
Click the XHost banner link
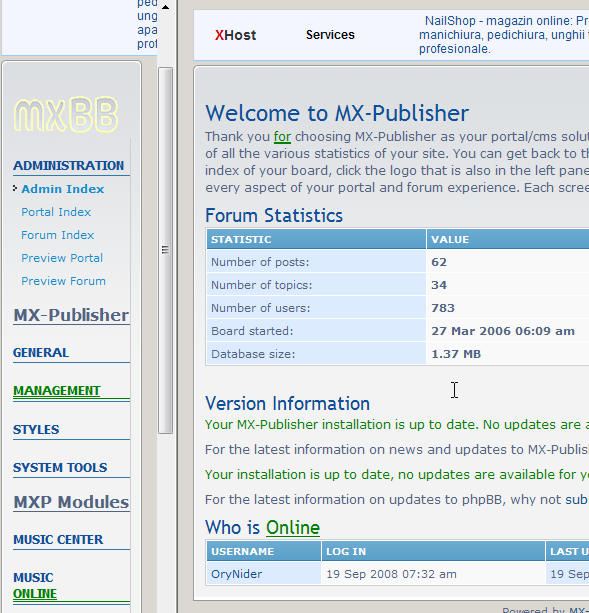point(235,35)
